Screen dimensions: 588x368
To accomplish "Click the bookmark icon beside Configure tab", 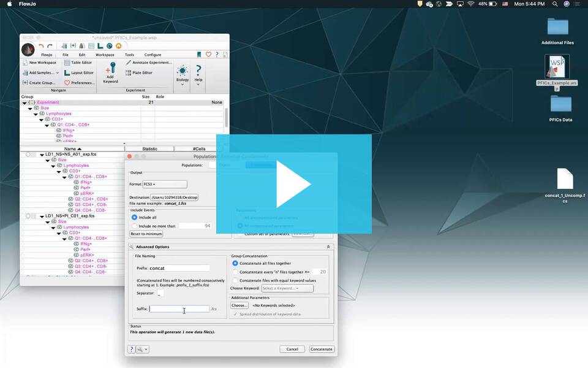I will (199, 55).
